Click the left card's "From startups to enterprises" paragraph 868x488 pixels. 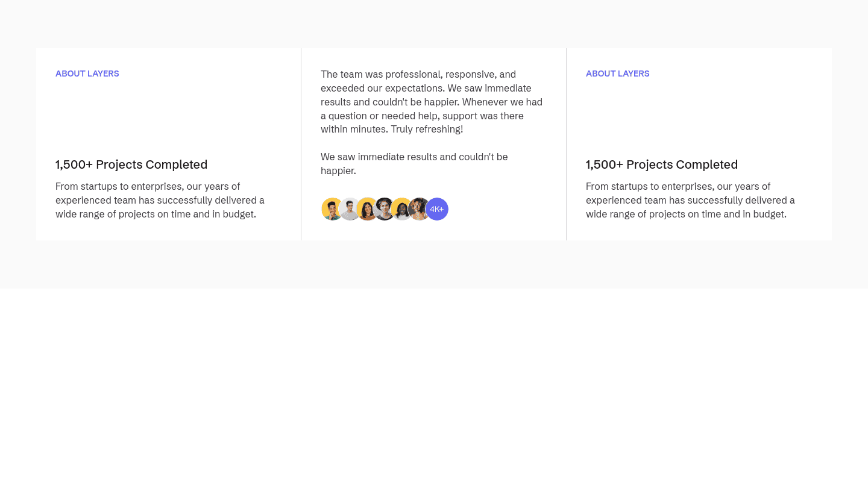(x=160, y=200)
